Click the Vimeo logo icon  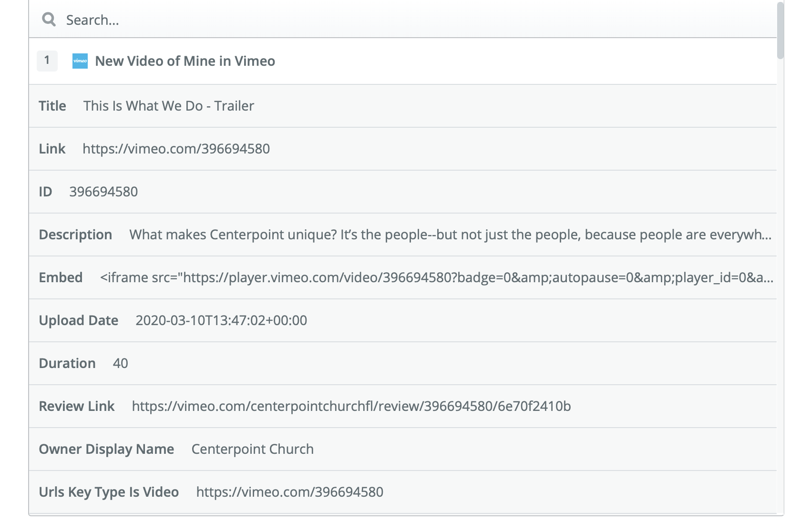80,61
